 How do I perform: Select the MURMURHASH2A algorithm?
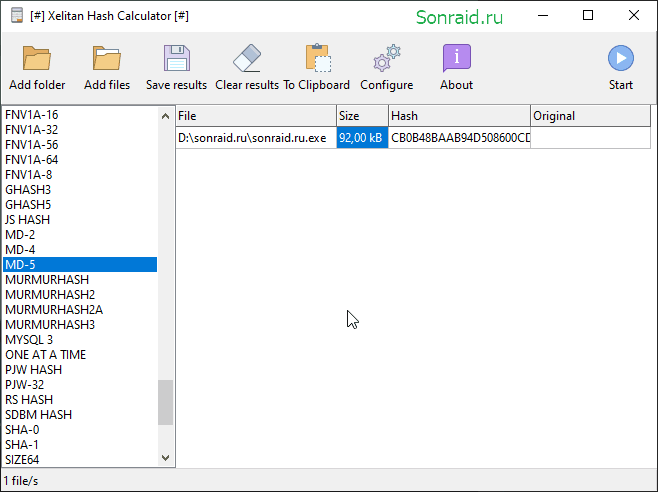point(80,310)
